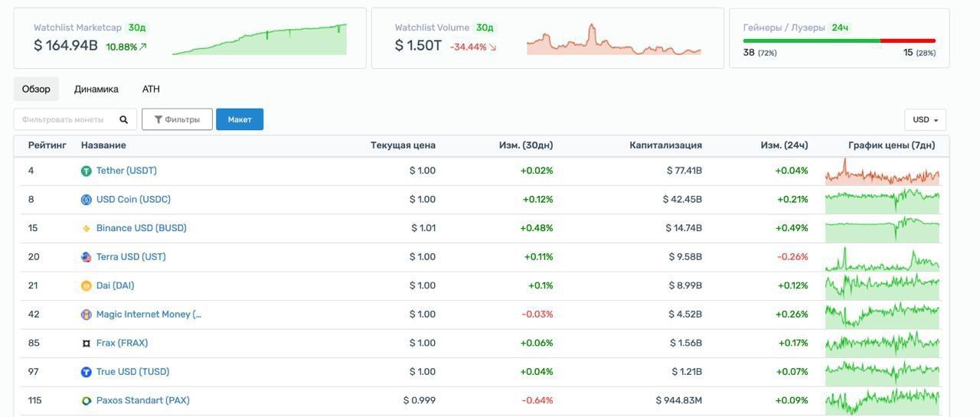980x417 pixels.
Task: Sort by the Изм. (30дн) column
Action: coord(526,145)
